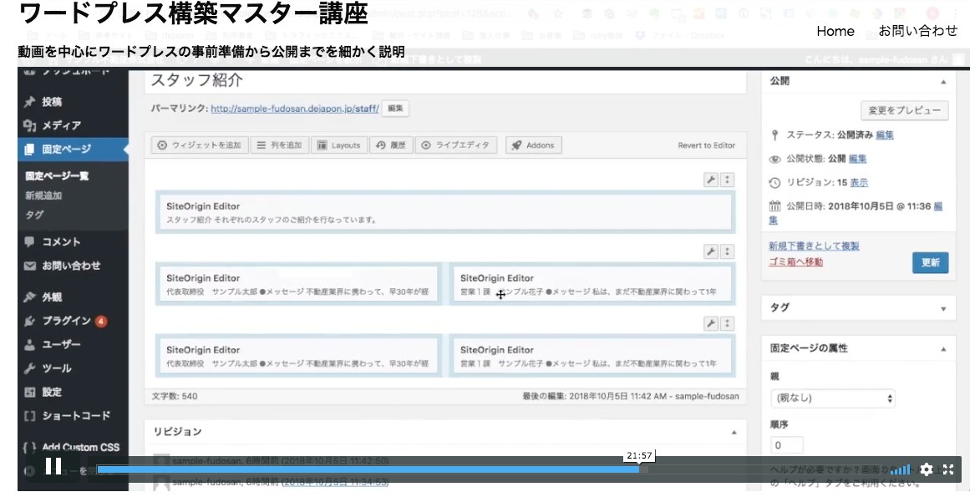
Task: Pause the video playback
Action: [x=53, y=466]
